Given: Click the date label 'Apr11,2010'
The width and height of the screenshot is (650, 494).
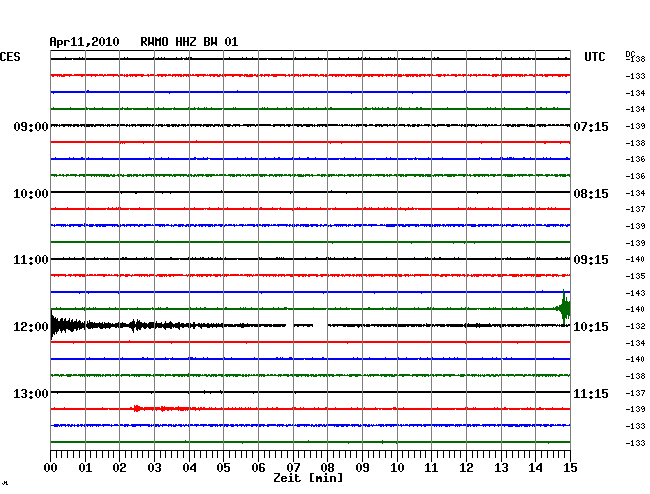Looking at the screenshot, I should coord(84,42).
